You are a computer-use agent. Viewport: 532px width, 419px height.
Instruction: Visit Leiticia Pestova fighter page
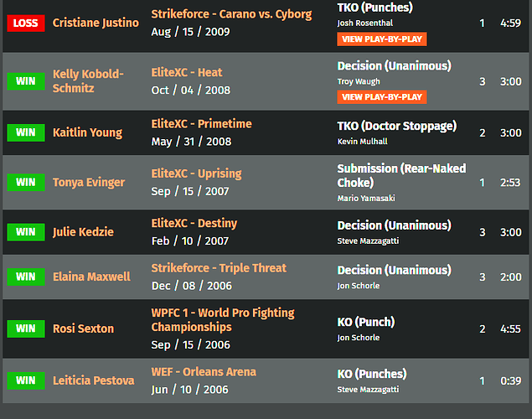coord(93,380)
